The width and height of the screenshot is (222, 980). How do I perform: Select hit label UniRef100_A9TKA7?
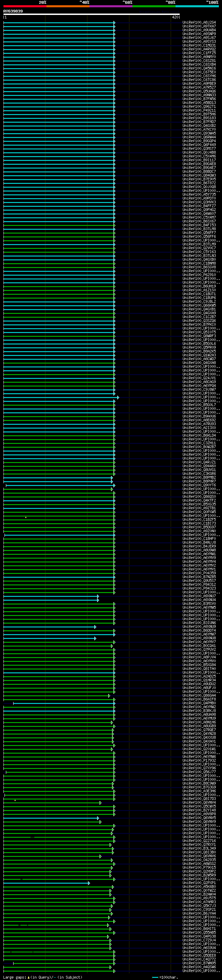tap(199, 26)
